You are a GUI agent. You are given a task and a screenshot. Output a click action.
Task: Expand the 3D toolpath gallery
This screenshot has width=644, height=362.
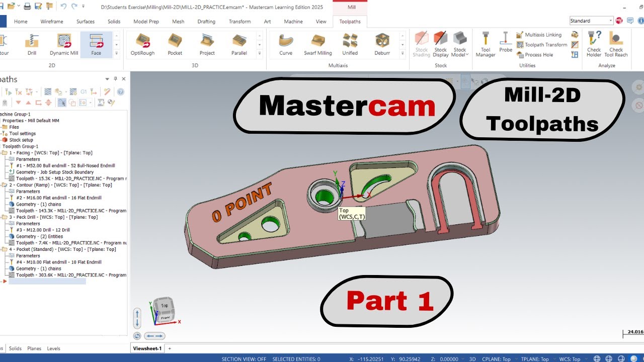coord(260,53)
